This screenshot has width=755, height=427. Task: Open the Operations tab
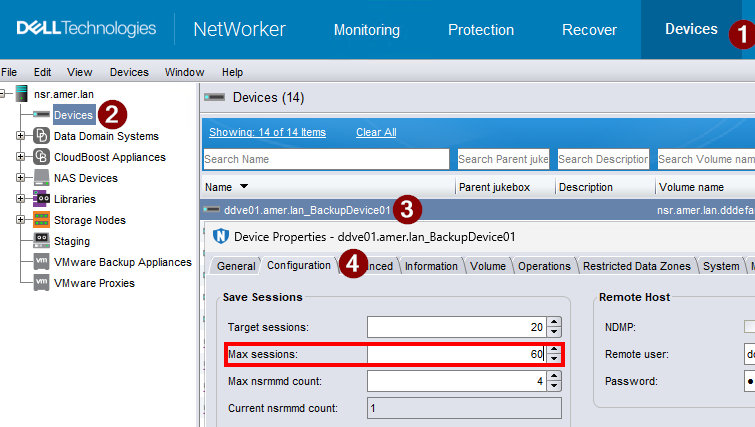[544, 266]
